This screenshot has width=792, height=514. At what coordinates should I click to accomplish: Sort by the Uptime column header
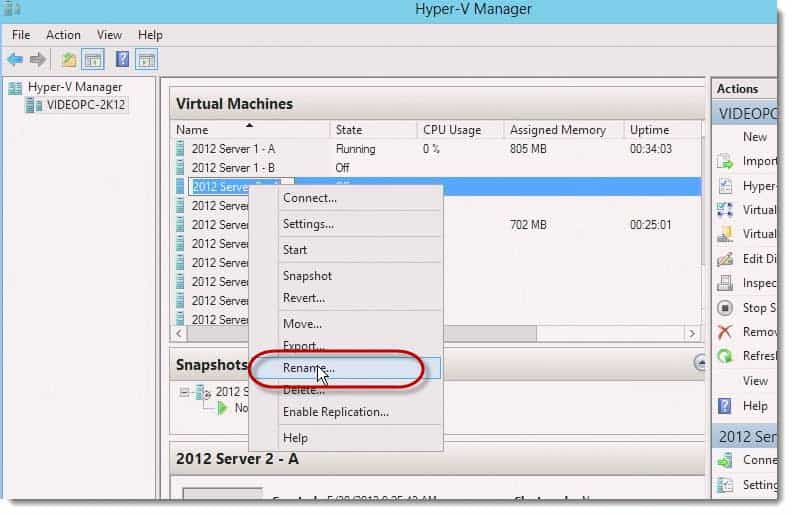[x=662, y=130]
